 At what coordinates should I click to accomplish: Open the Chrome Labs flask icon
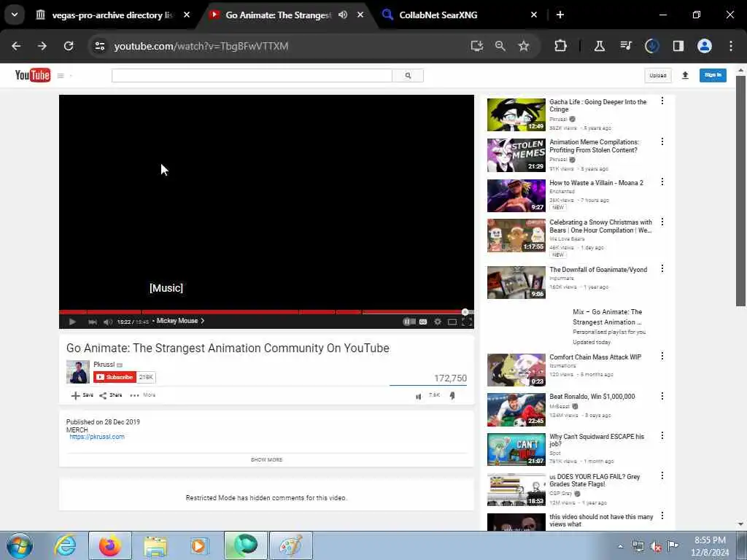[600, 46]
